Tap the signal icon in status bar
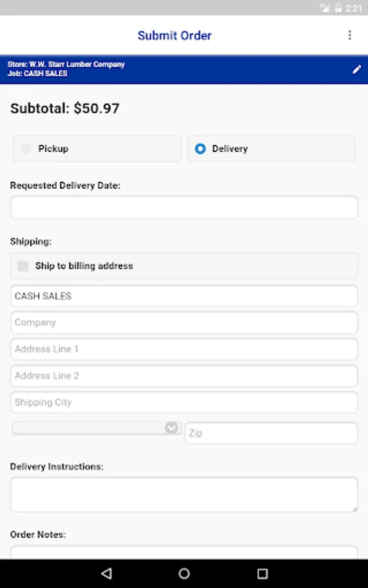The height and width of the screenshot is (588, 368). 325,8
